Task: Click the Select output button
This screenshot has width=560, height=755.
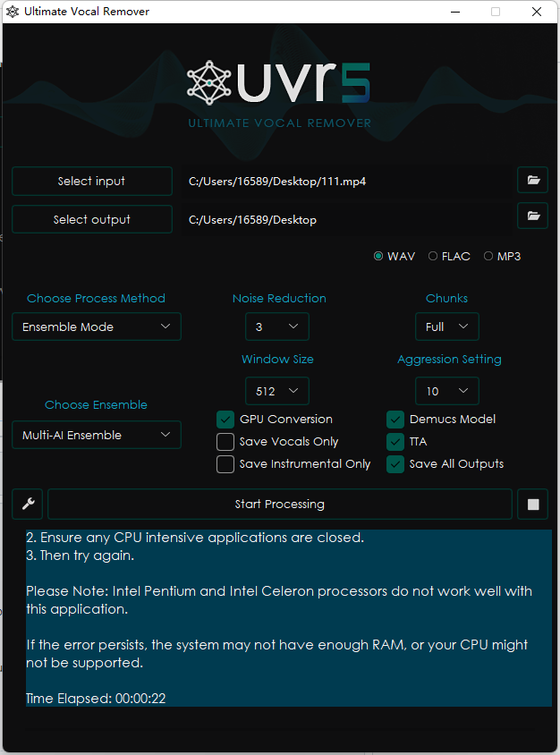Action: (x=92, y=219)
